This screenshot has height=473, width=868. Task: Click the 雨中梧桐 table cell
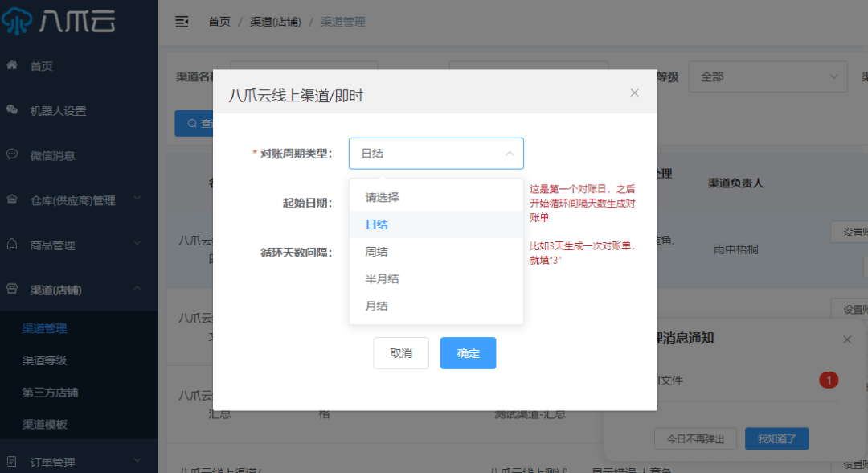point(735,249)
